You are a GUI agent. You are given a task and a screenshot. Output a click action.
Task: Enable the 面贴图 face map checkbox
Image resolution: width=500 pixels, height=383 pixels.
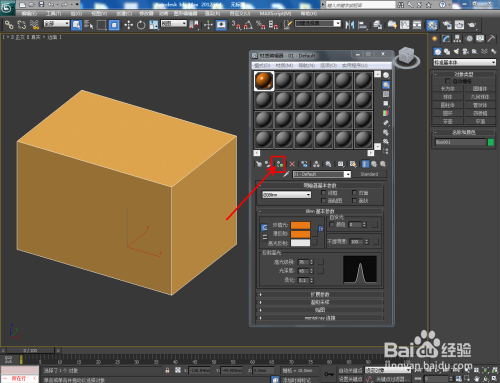pyautogui.click(x=323, y=200)
